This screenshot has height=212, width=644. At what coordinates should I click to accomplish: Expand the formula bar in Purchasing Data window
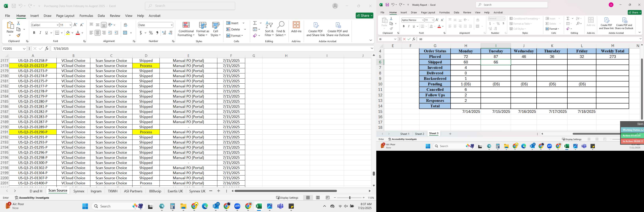click(x=372, y=48)
